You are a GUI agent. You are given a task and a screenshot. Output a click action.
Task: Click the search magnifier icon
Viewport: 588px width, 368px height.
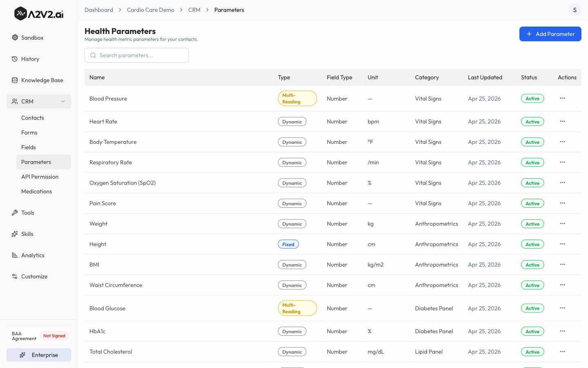93,55
